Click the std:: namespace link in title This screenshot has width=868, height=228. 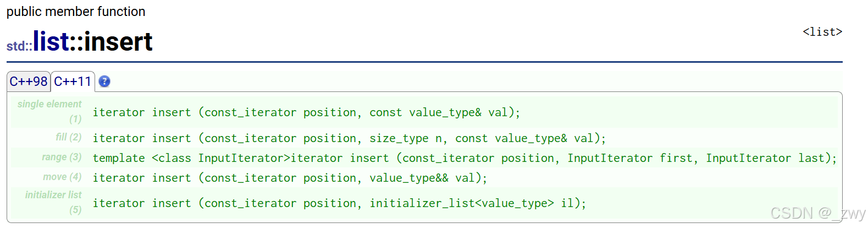point(19,46)
